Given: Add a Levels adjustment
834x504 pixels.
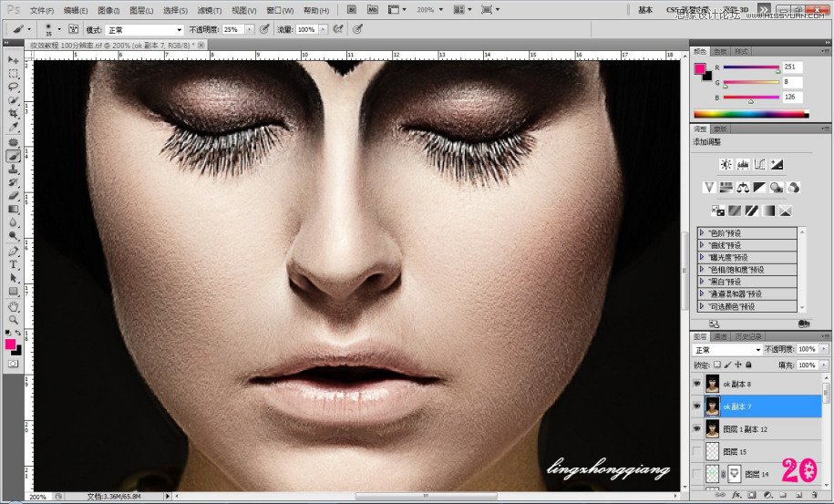Looking at the screenshot, I should click(743, 164).
